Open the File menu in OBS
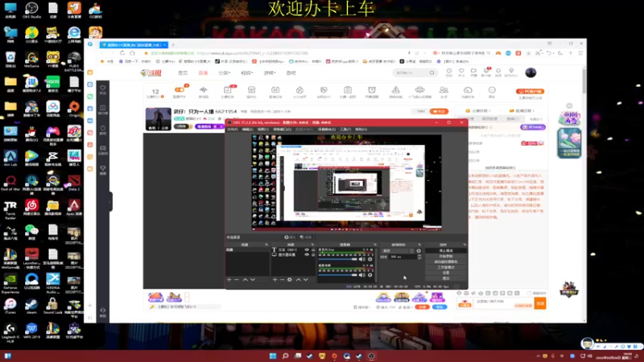 (233, 130)
